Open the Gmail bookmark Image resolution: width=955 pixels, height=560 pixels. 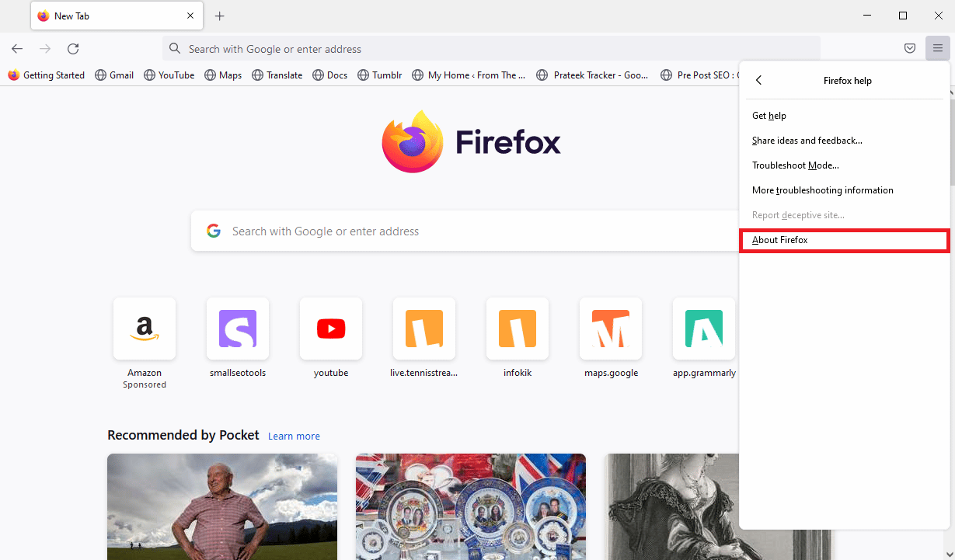pyautogui.click(x=114, y=75)
